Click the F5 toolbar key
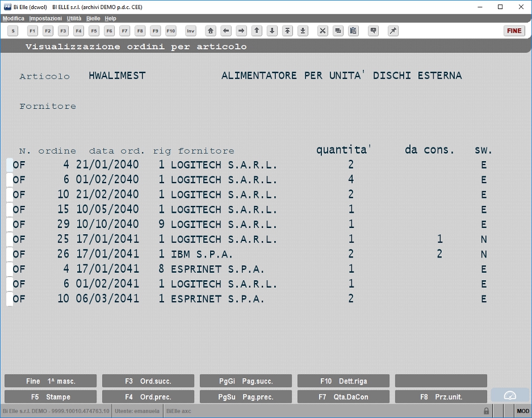This screenshot has height=418, width=532. [94, 31]
